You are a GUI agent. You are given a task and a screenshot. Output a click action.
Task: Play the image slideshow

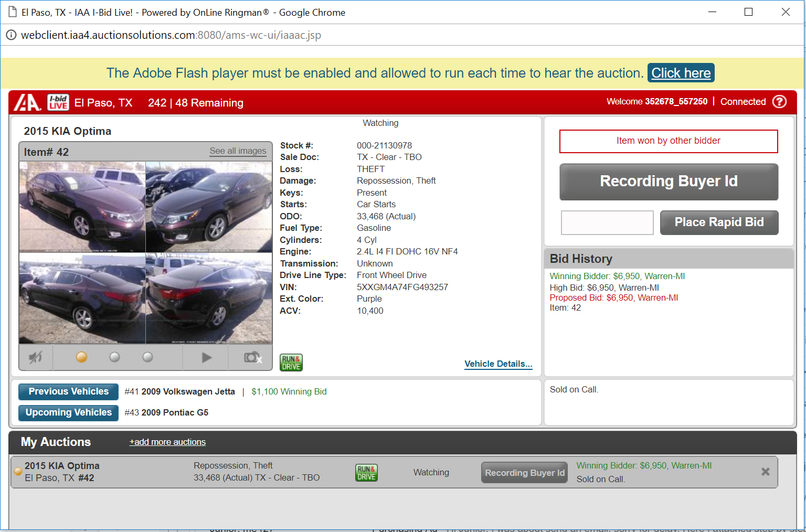(206, 357)
